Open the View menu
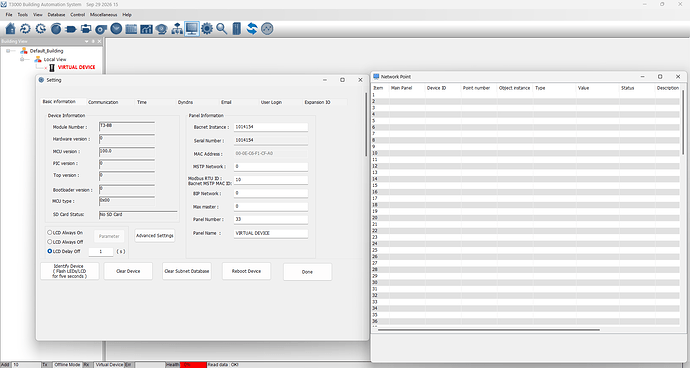 (38, 15)
